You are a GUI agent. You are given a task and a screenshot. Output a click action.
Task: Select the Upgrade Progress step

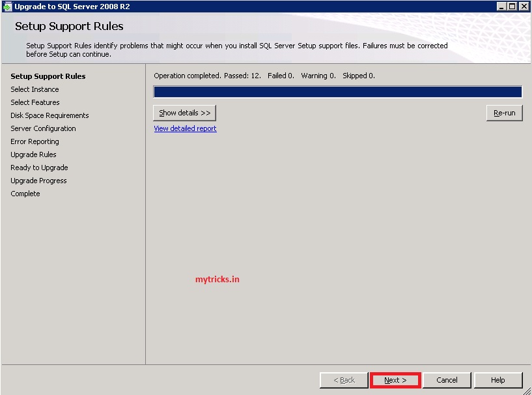(x=38, y=181)
